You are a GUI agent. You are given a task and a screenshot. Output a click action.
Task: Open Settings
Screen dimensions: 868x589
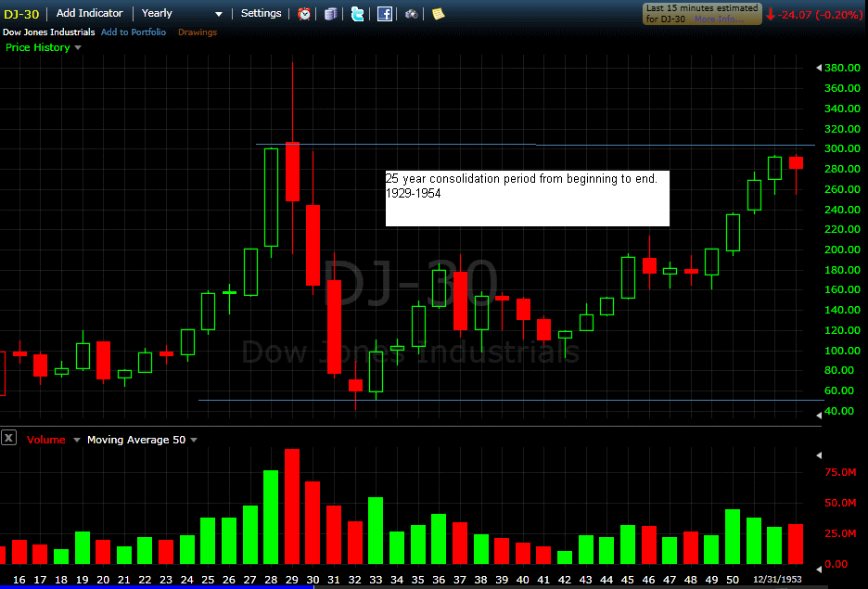(x=261, y=13)
